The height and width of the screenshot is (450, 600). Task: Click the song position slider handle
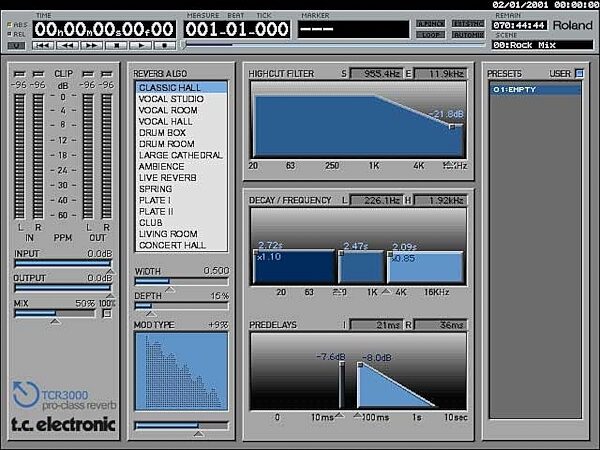[184, 45]
